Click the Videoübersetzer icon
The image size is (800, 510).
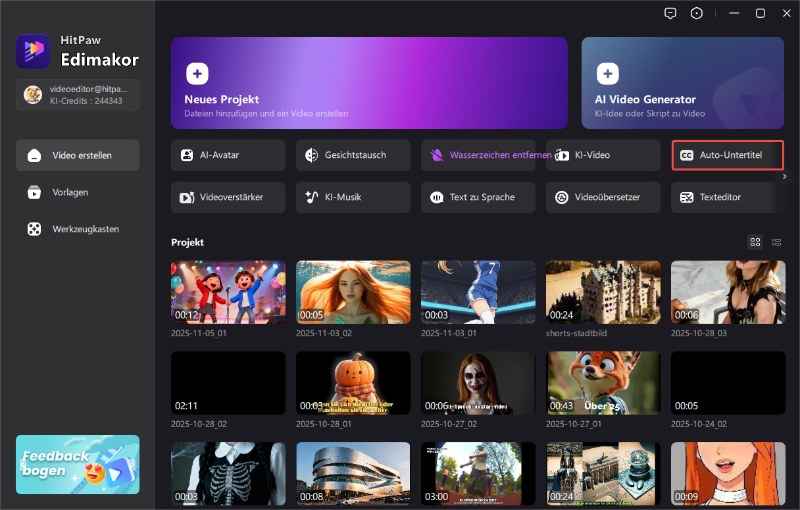pos(562,197)
